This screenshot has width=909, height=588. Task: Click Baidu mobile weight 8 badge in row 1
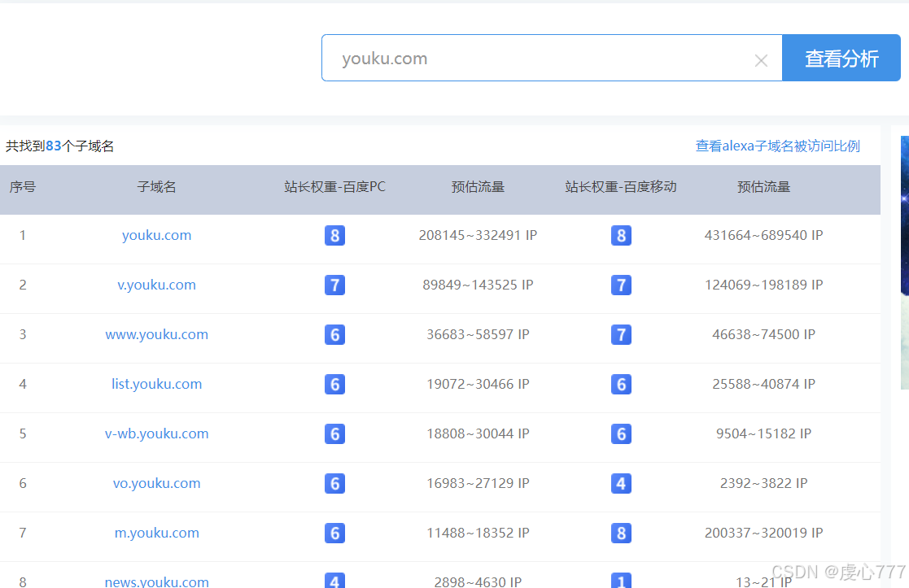click(x=621, y=235)
